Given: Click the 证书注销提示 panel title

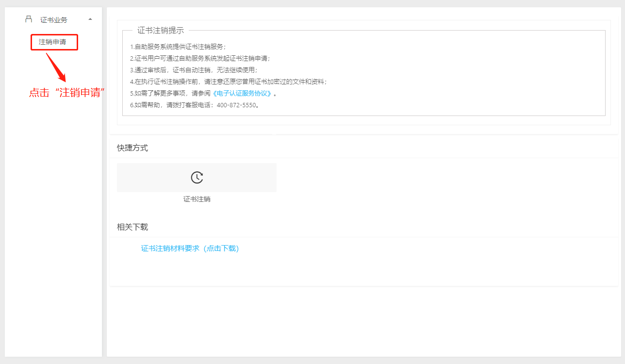Looking at the screenshot, I should pos(161,31).
